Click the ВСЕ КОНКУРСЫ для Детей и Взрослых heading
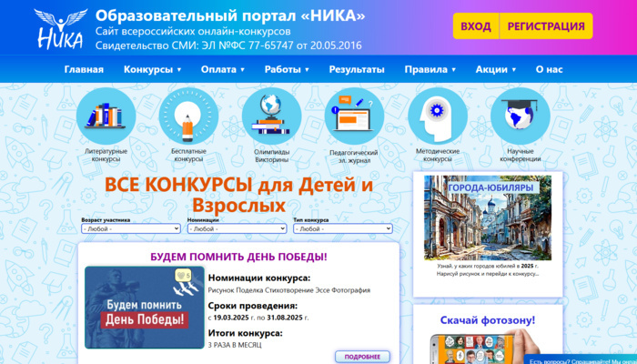This screenshot has height=364, width=637. (x=238, y=195)
